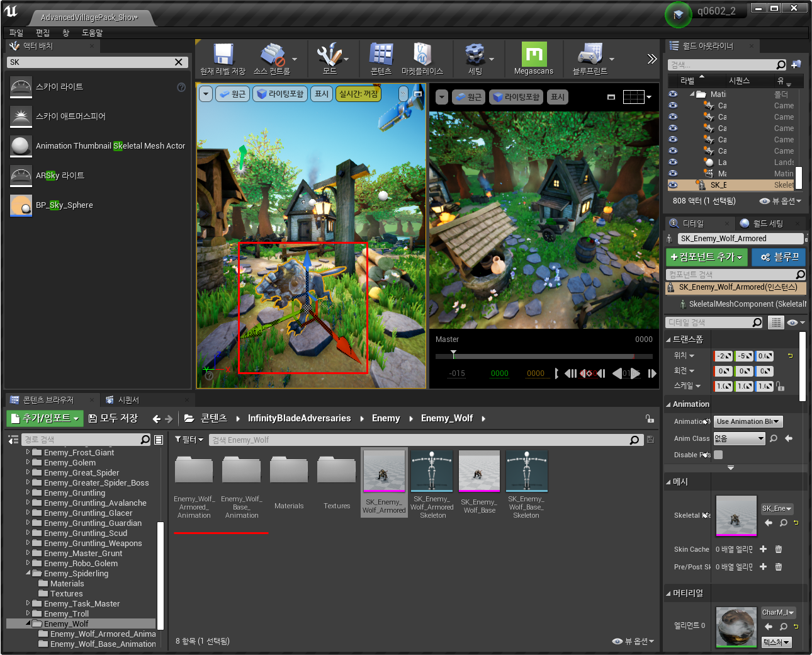Viewport: 812px width, 655px height.
Task: Toggle visibility of La landscape row
Action: 673,162
